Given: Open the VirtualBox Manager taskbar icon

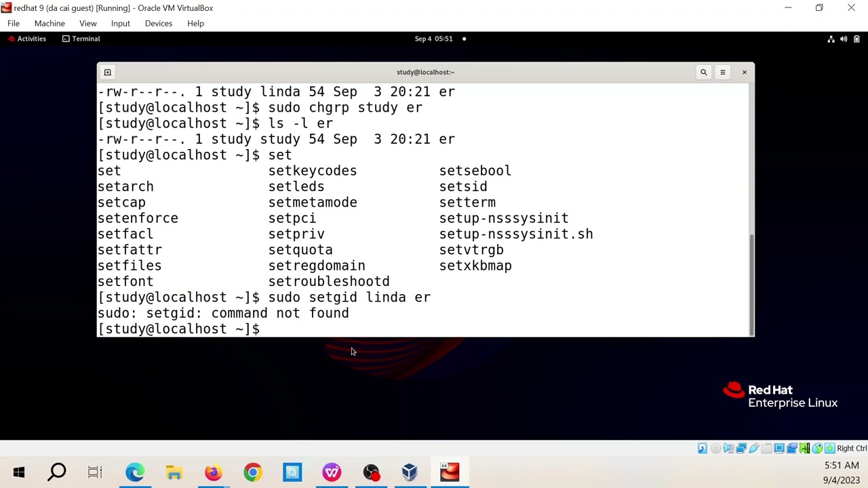Looking at the screenshot, I should pyautogui.click(x=410, y=472).
